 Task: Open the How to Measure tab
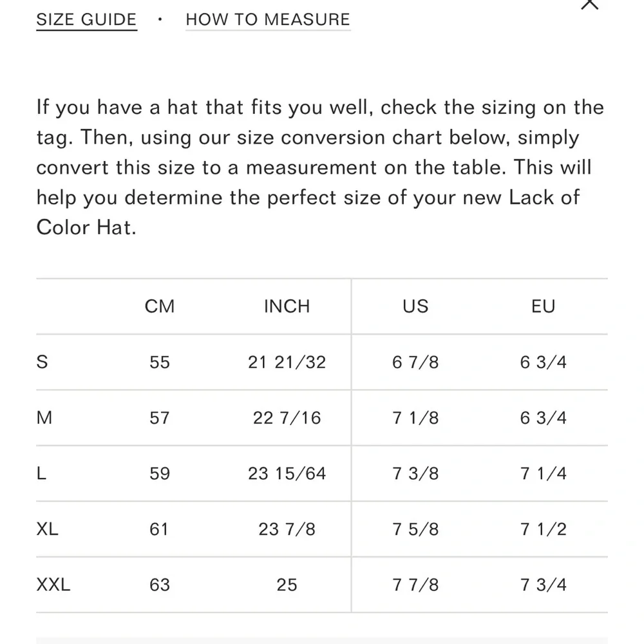[268, 20]
